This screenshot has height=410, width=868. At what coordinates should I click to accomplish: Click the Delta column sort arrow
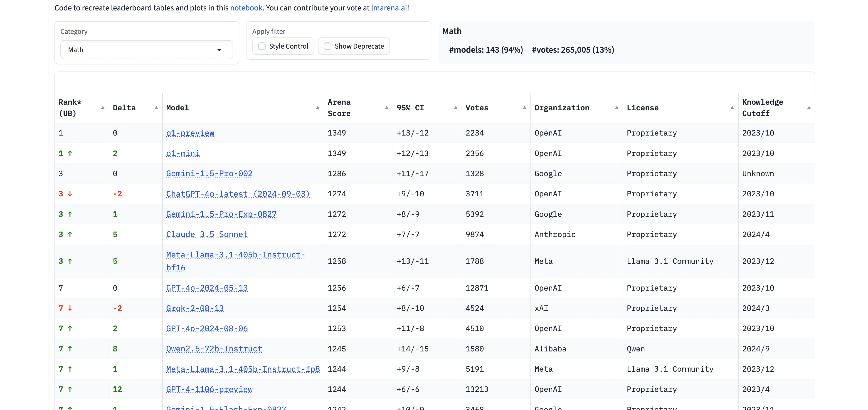tap(156, 108)
